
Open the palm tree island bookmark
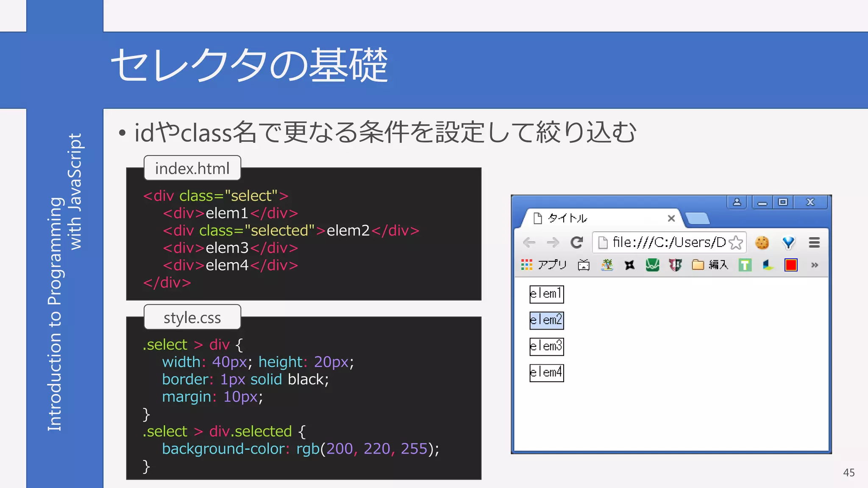click(x=607, y=265)
